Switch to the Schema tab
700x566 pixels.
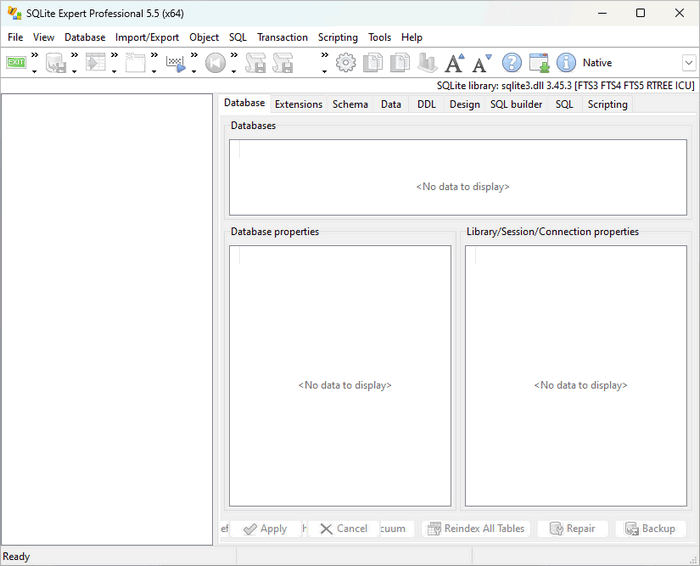[x=350, y=104]
